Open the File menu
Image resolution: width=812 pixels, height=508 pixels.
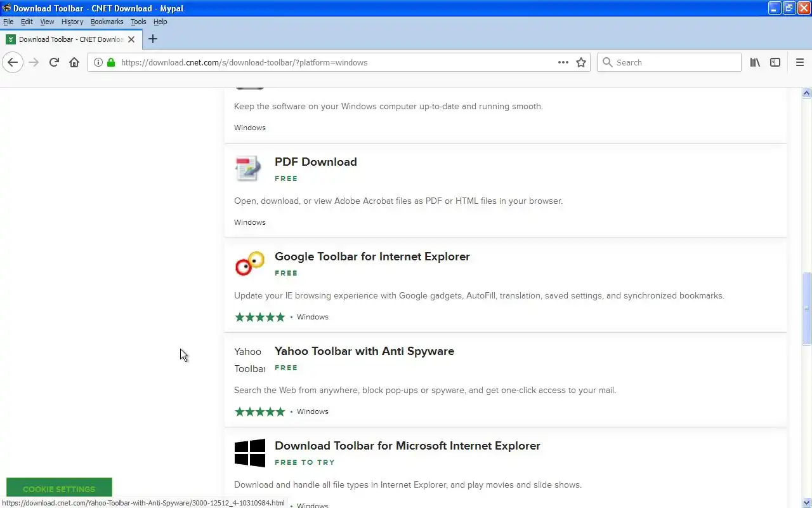[8, 22]
